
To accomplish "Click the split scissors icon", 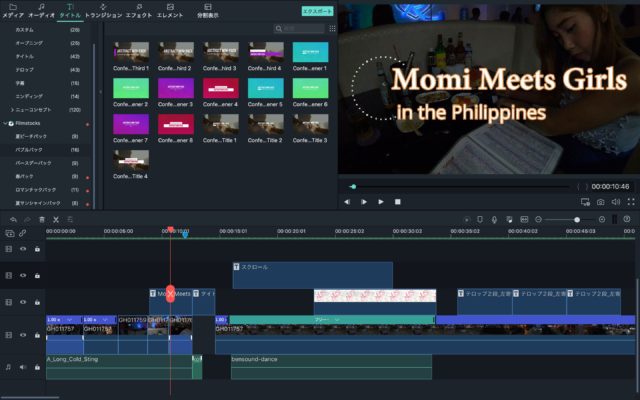I will 56,219.
